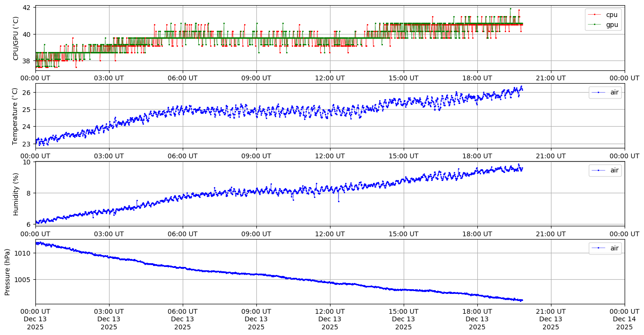Click 21:00 UT tick under the CPU/GPU plot

tap(551, 77)
